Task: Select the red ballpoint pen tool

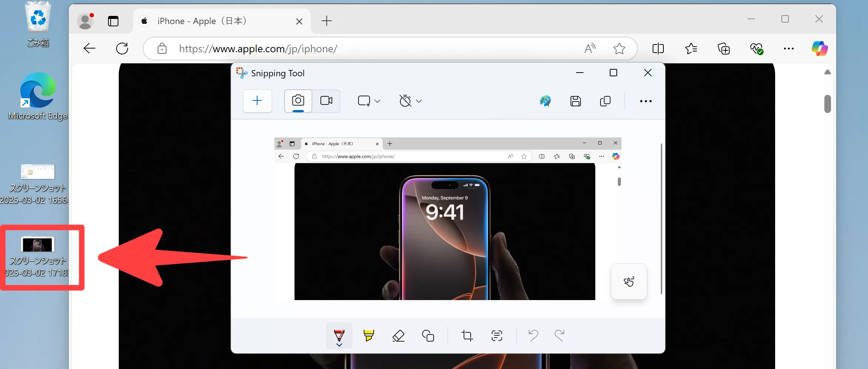Action: (x=339, y=335)
